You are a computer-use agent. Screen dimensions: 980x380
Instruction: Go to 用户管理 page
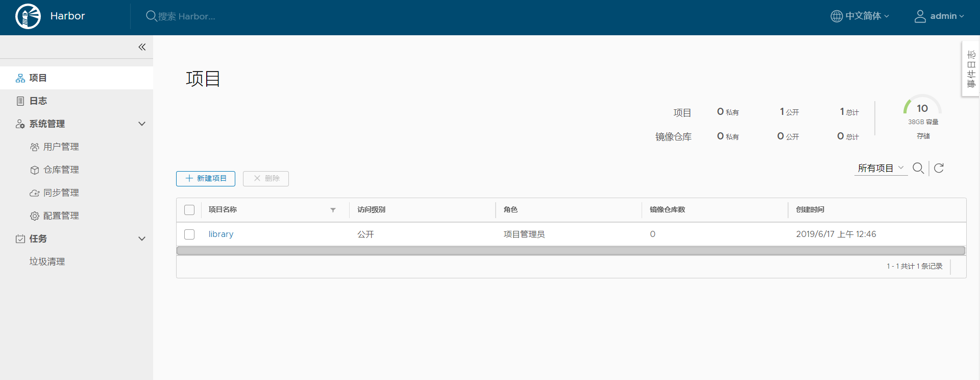(x=61, y=147)
